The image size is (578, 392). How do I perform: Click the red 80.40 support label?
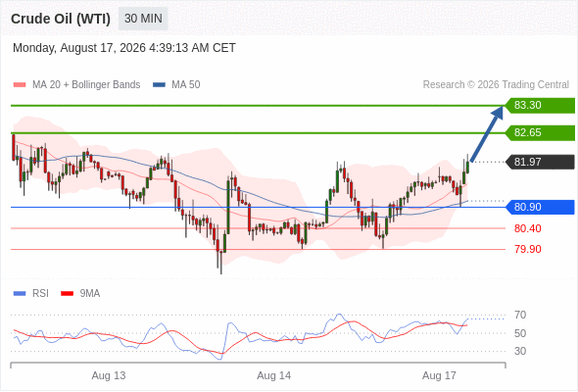coord(527,228)
